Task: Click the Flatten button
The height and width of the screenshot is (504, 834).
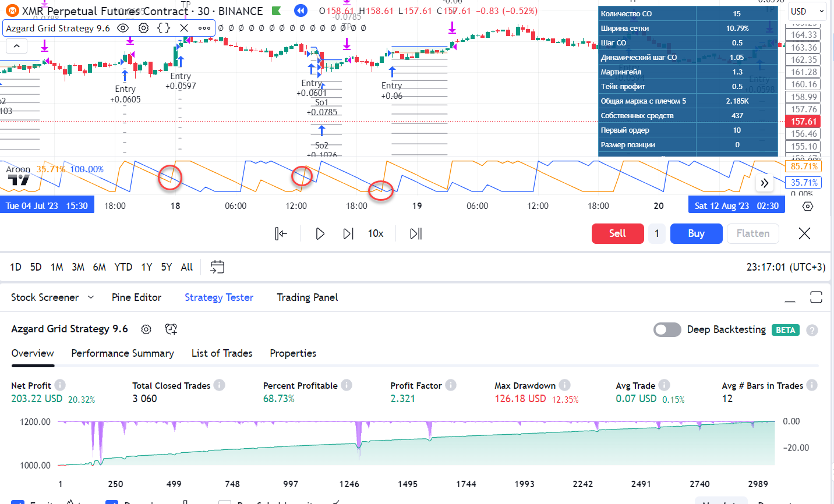Action: pyautogui.click(x=753, y=233)
